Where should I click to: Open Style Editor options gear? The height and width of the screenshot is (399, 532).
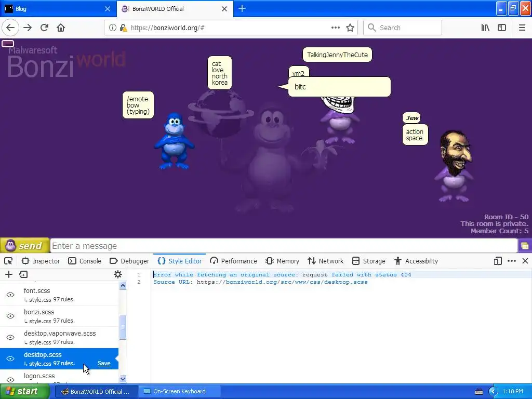click(x=118, y=274)
